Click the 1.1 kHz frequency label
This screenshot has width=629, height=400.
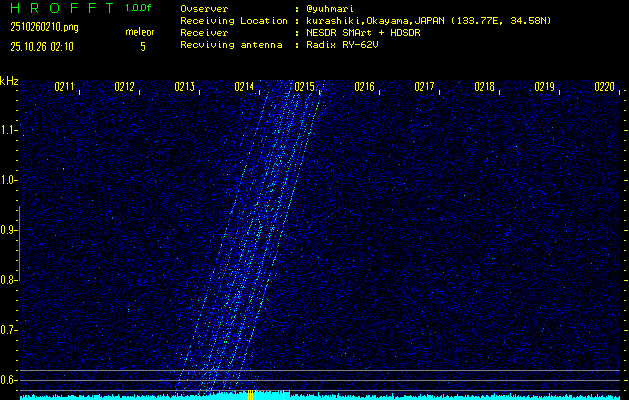click(x=9, y=130)
